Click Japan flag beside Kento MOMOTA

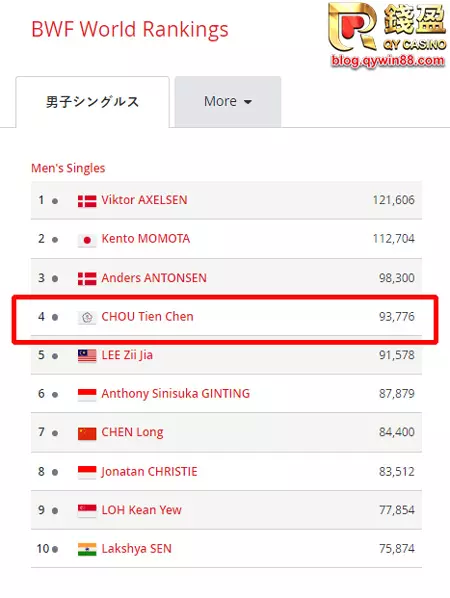point(87,240)
